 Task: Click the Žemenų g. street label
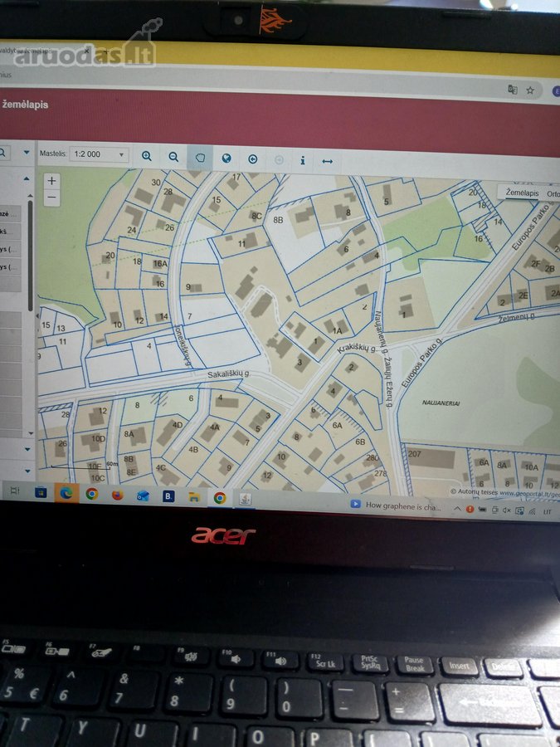pyautogui.click(x=517, y=317)
